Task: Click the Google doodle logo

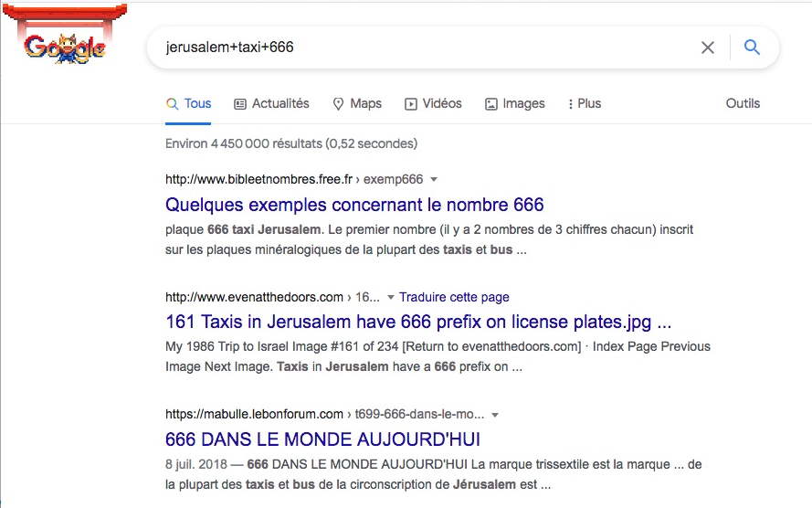Action: click(65, 35)
